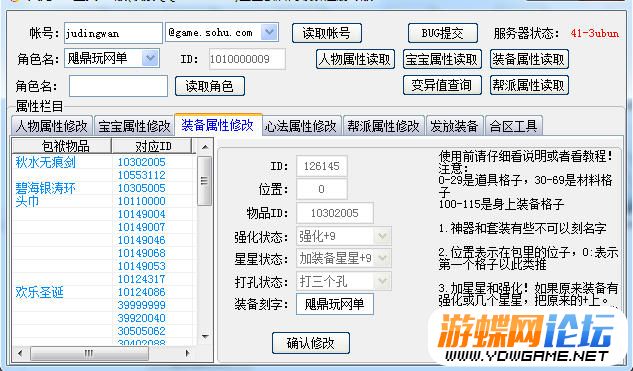Click the horizontal scrollbar thumb
This screenshot has width=633, height=371.
(90, 354)
